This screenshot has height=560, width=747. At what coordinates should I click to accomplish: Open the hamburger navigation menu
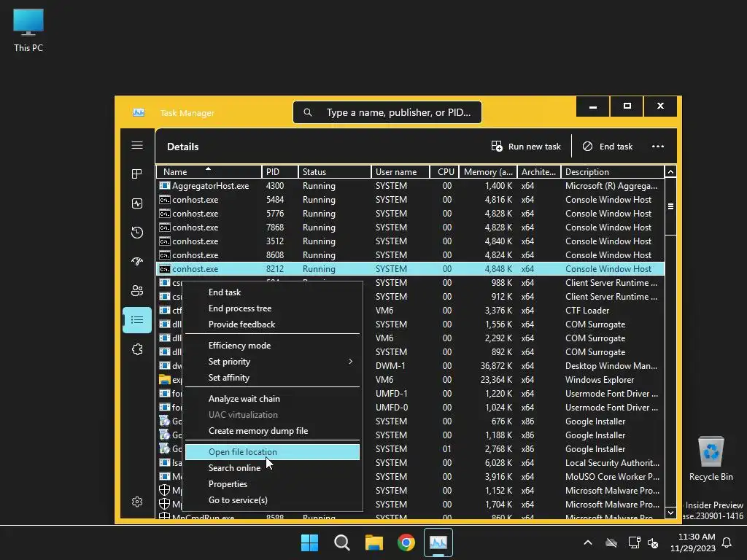137,145
